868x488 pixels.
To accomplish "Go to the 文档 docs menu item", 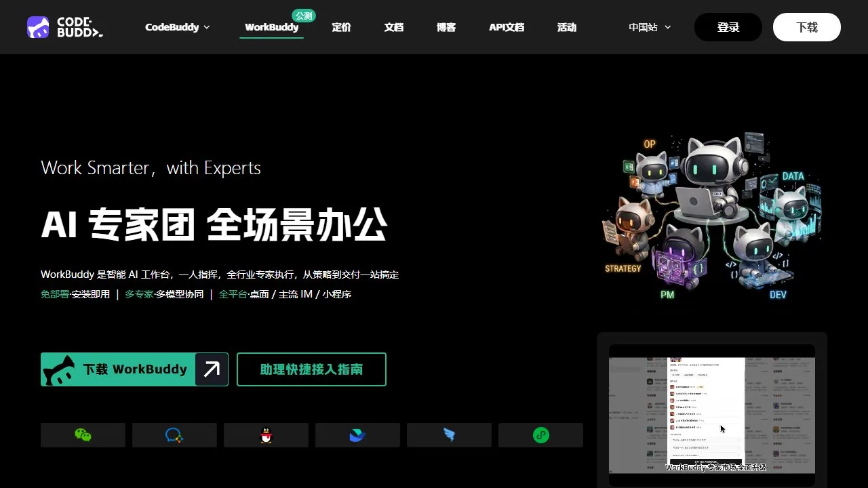I will tap(393, 27).
